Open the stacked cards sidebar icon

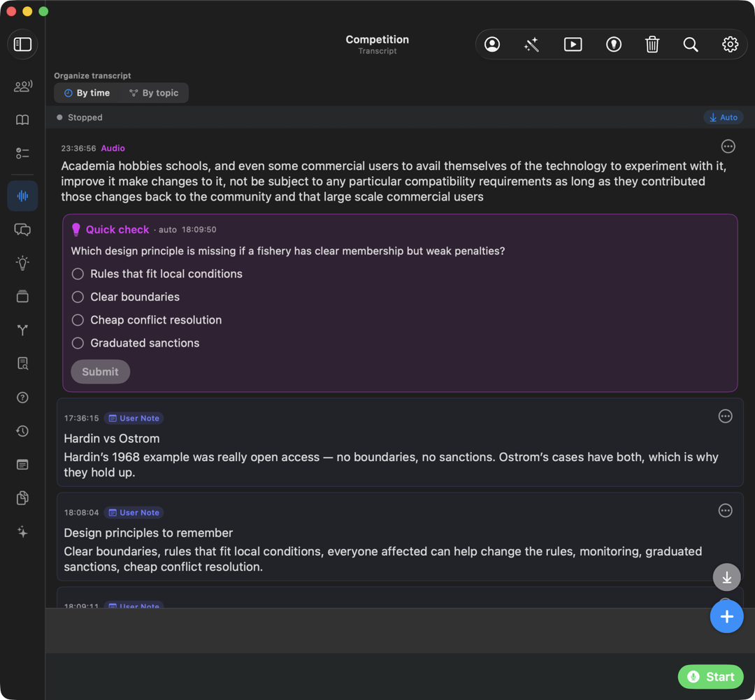coord(22,296)
